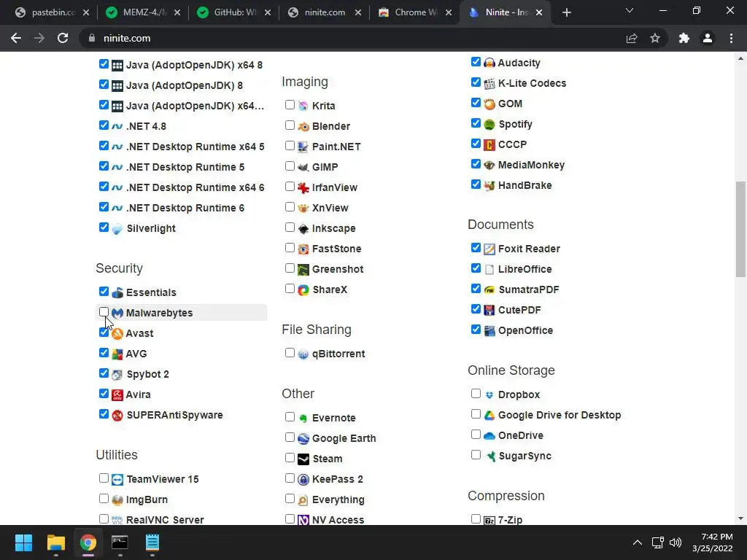Click the K-Lite Codecs label

[x=532, y=83]
